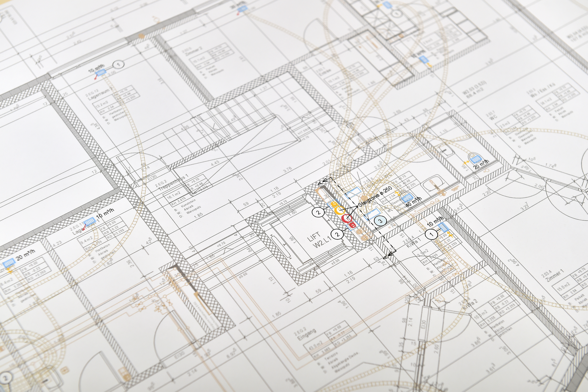Viewport: 588px width, 392px height.
Task: Click the light-blue circle marker numbered 3
Action: [x=380, y=221]
